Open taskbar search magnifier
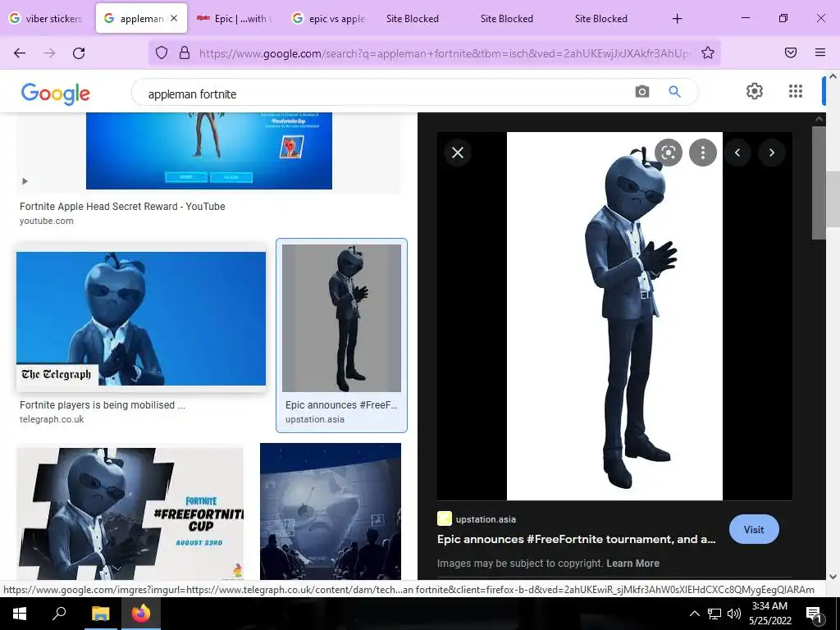 [59, 614]
